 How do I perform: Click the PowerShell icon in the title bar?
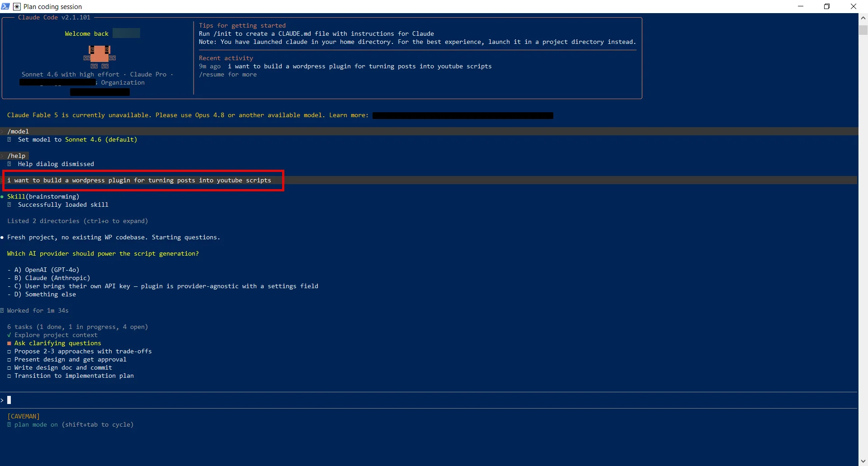5,6
